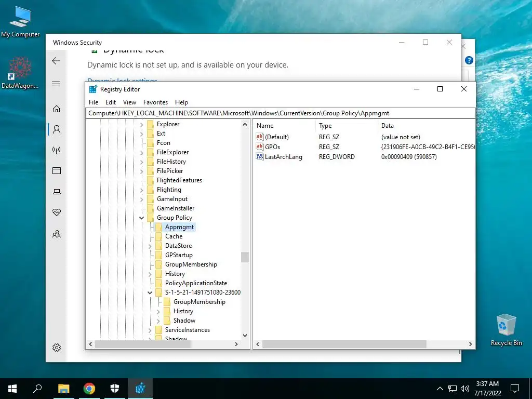
Task: Click the blue help question mark icon
Action: [469, 60]
